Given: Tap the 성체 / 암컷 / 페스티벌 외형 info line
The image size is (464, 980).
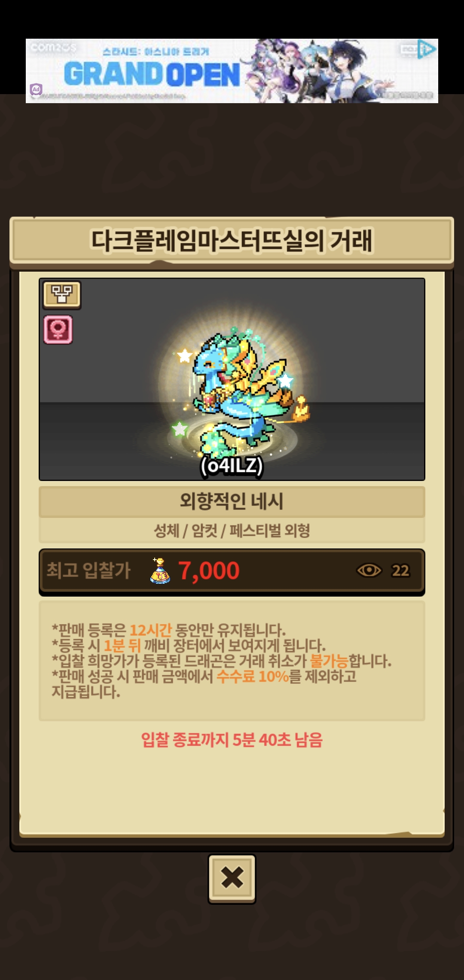Looking at the screenshot, I should pyautogui.click(x=232, y=531).
